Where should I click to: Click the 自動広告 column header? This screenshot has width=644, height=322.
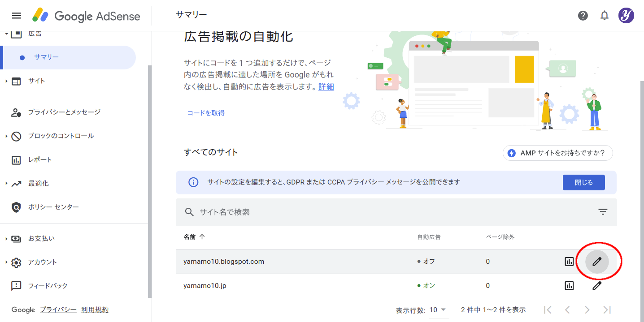click(429, 237)
